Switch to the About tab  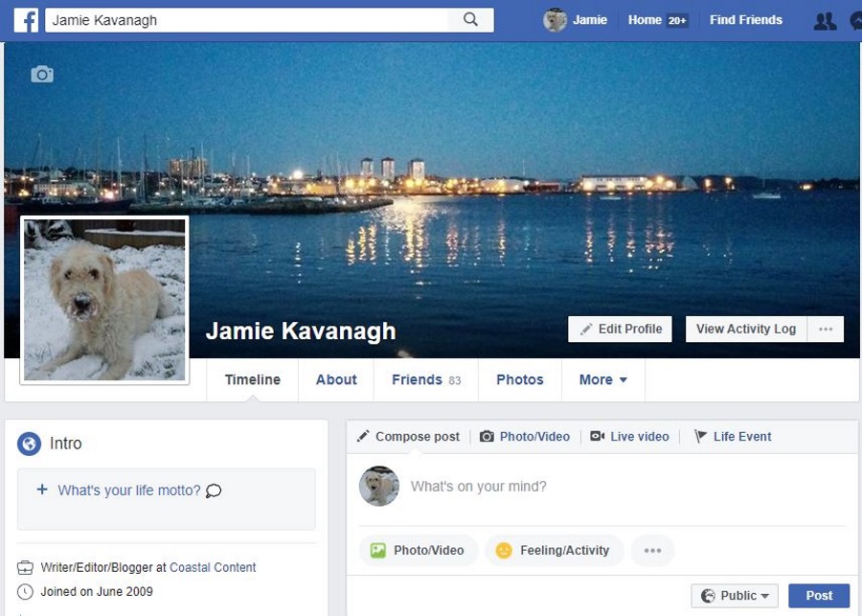335,379
